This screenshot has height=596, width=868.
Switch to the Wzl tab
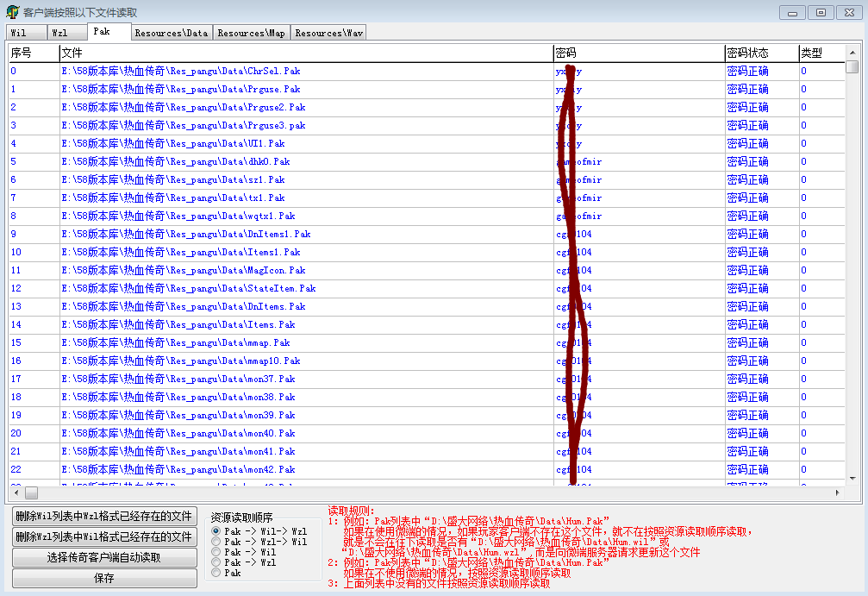(67, 33)
